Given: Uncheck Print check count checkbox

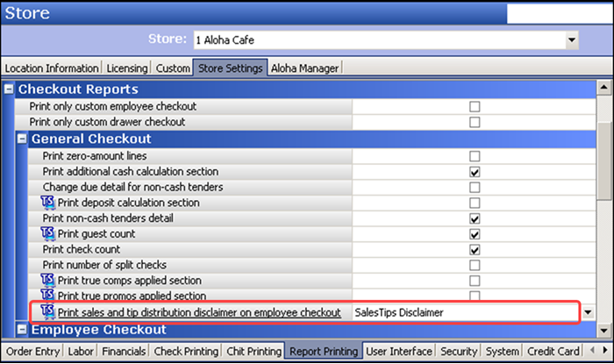Looking at the screenshot, I should coord(475,250).
